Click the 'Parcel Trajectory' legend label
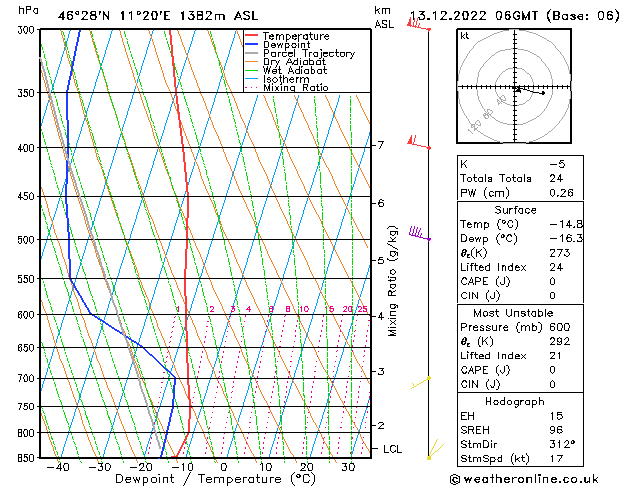 (x=309, y=53)
